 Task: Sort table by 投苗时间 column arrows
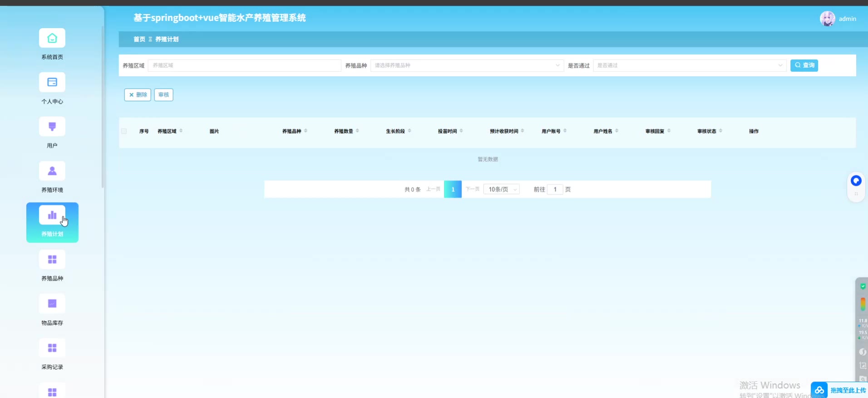[x=461, y=131]
